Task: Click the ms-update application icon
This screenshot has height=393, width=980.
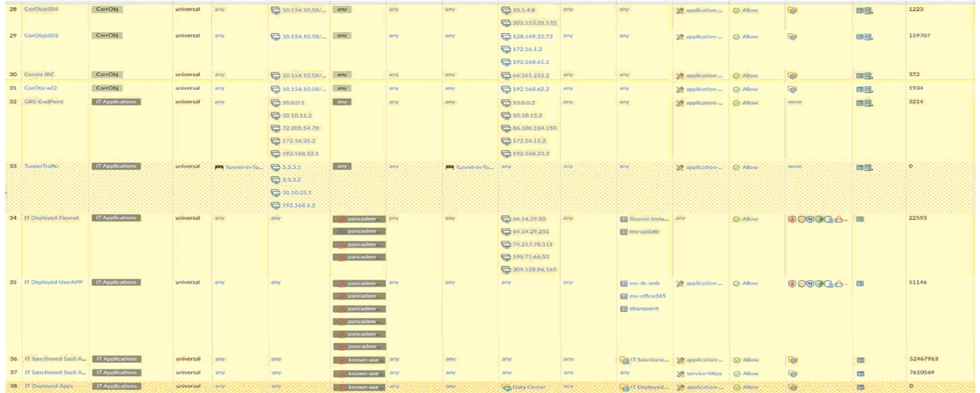Action: [x=624, y=232]
